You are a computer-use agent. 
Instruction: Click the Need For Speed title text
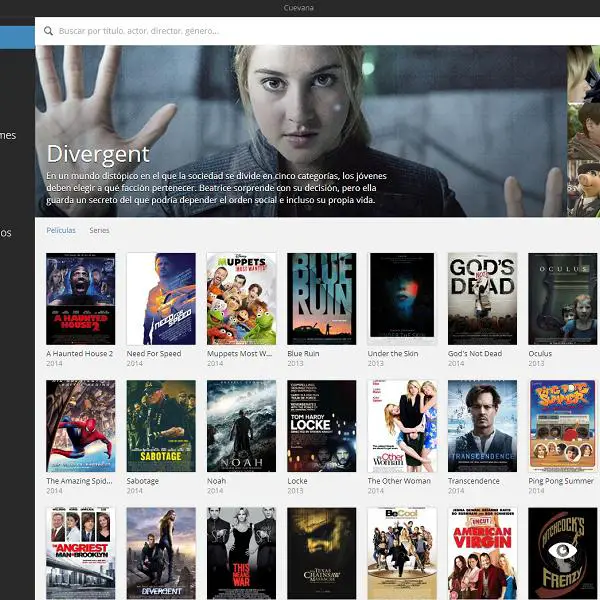tap(154, 354)
